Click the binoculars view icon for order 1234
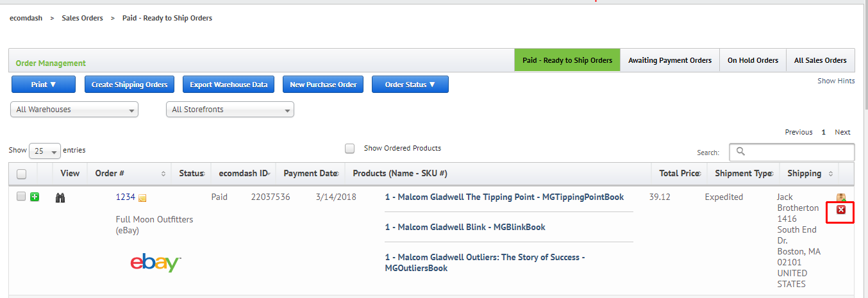 (60, 197)
